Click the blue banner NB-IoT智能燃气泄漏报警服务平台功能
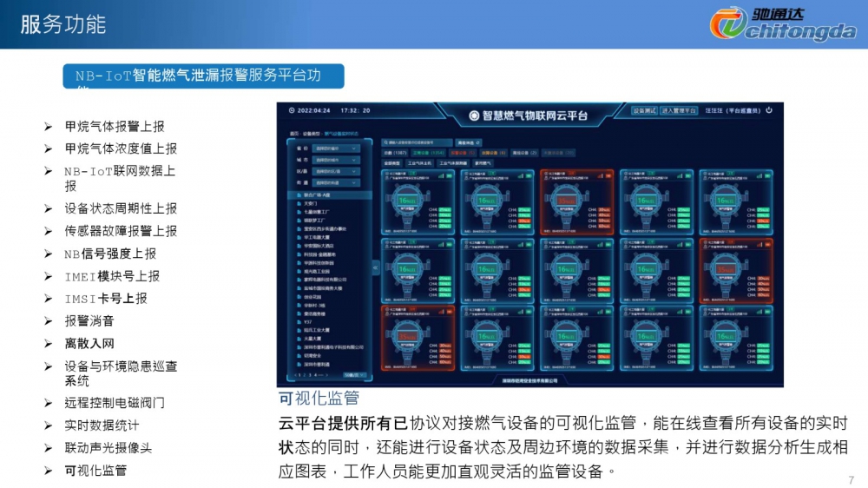 point(203,76)
